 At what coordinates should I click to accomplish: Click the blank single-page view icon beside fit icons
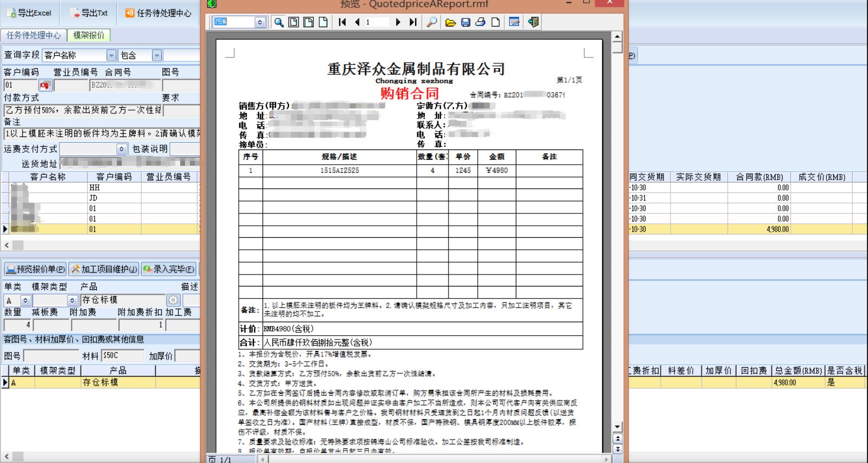(x=323, y=22)
